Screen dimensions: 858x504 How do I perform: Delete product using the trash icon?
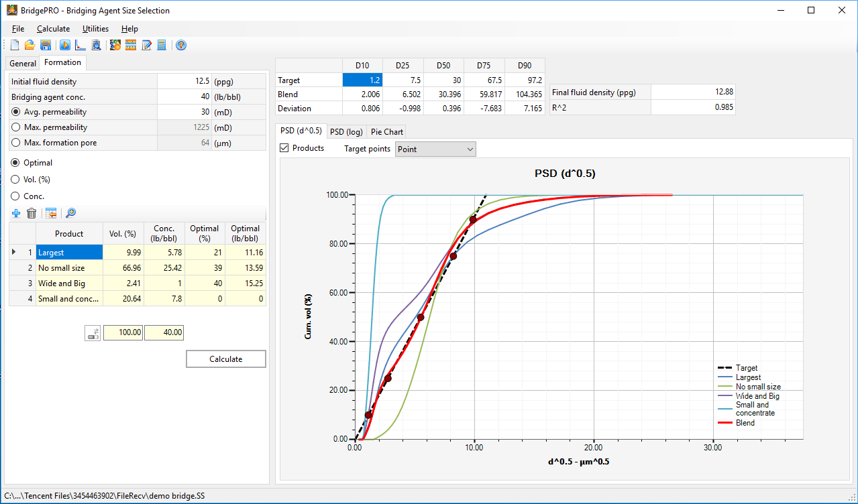click(x=32, y=213)
